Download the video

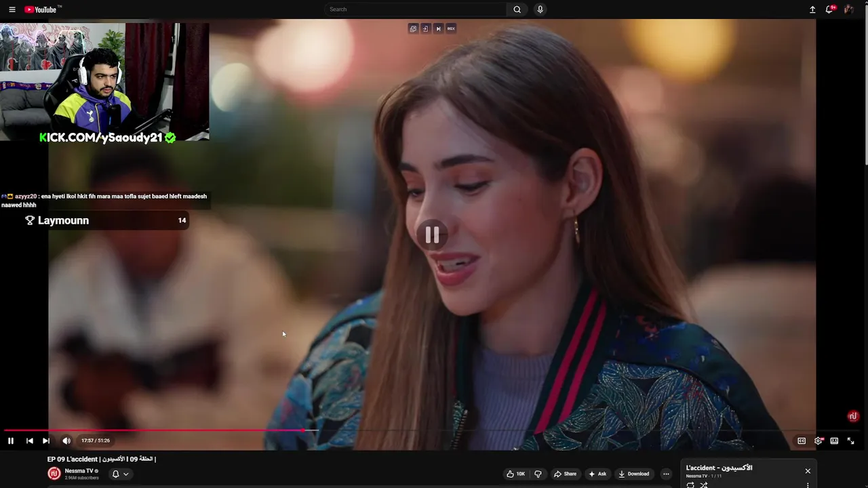coord(634,474)
